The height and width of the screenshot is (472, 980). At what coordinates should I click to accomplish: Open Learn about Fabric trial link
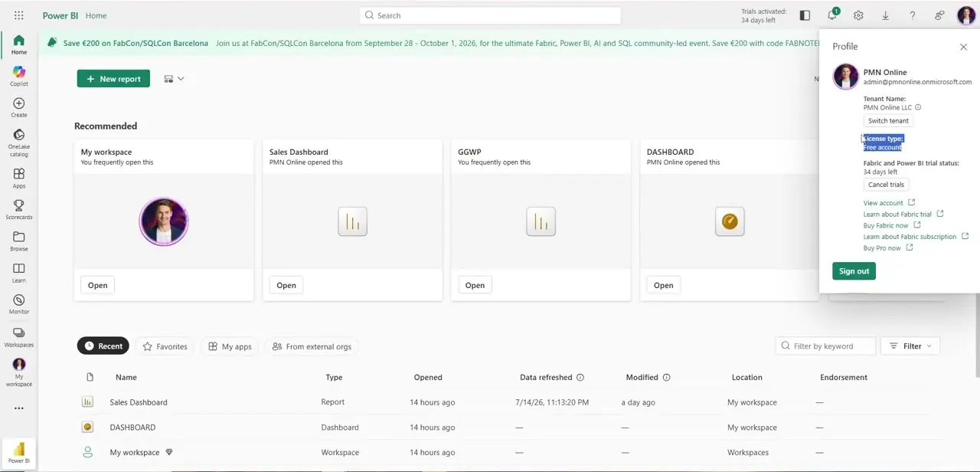(903, 215)
